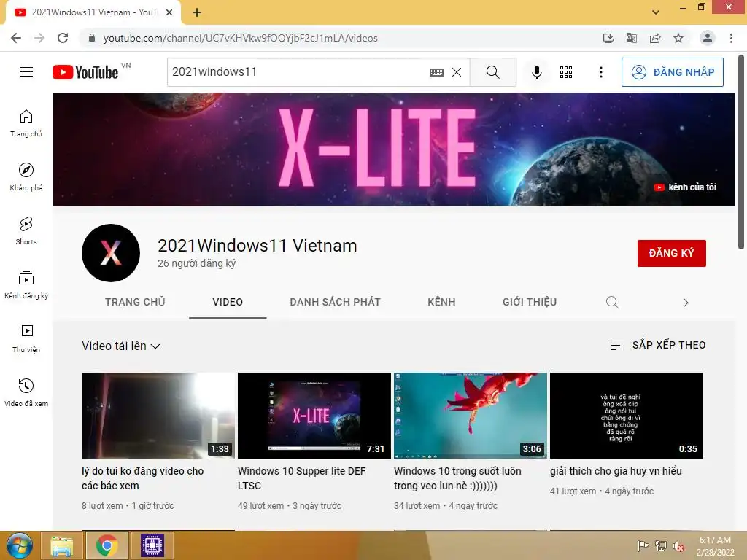Screen dimensions: 747x560
Task: Click the kênh của tôi banner link
Action: pos(685,187)
